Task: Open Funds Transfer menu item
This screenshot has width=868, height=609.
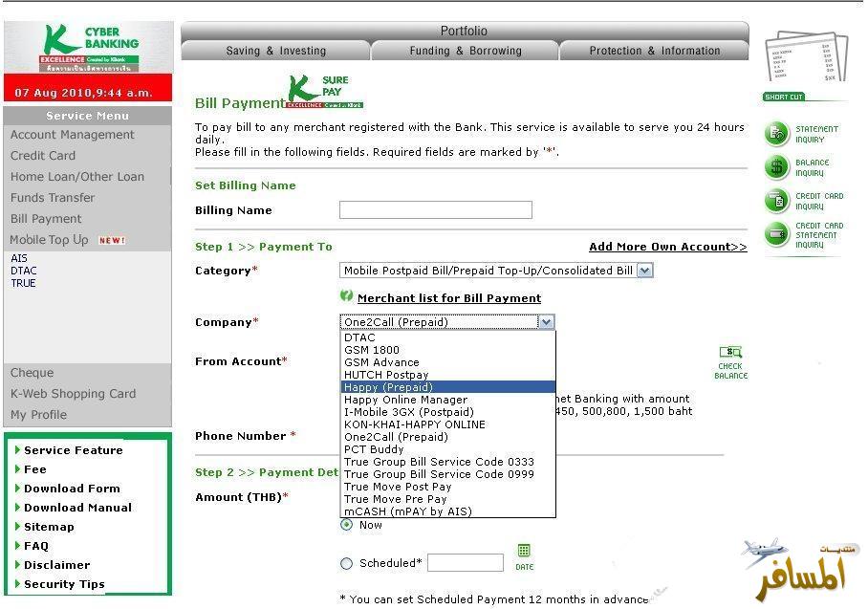Action: (x=52, y=198)
